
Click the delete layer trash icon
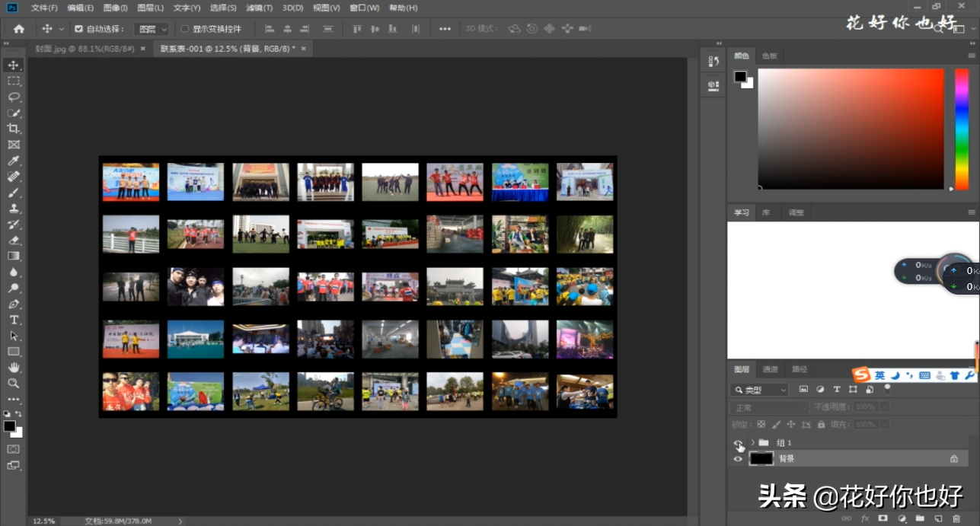pyautogui.click(x=956, y=518)
